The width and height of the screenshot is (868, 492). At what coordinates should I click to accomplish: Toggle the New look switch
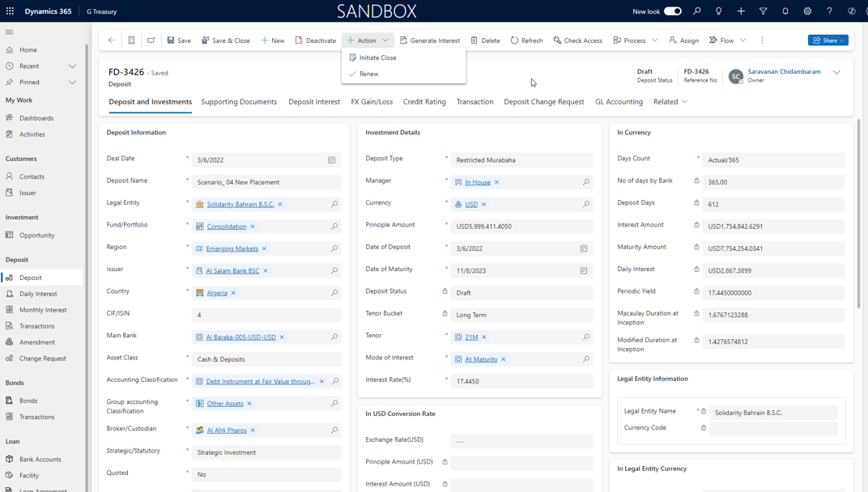tap(673, 11)
